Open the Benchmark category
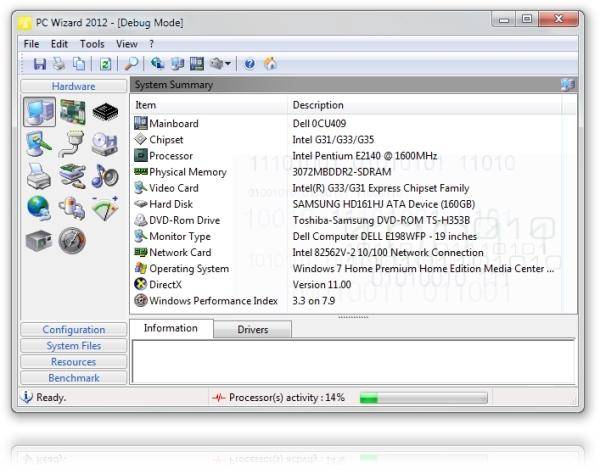 pos(73,378)
